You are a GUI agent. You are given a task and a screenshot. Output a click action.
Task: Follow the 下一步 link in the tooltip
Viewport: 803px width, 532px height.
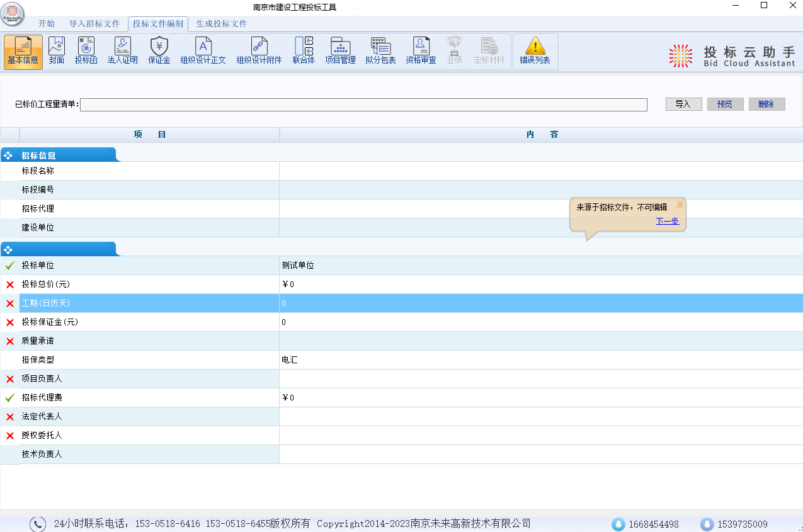(x=668, y=221)
